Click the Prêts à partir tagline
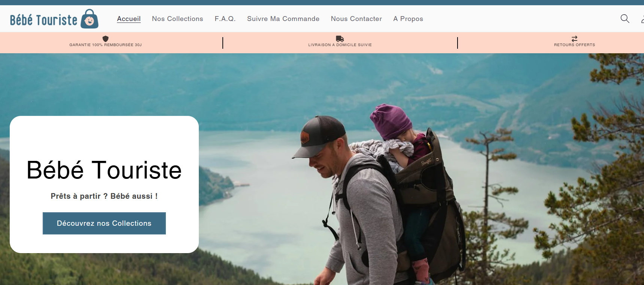Image resolution: width=644 pixels, height=285 pixels. click(104, 196)
